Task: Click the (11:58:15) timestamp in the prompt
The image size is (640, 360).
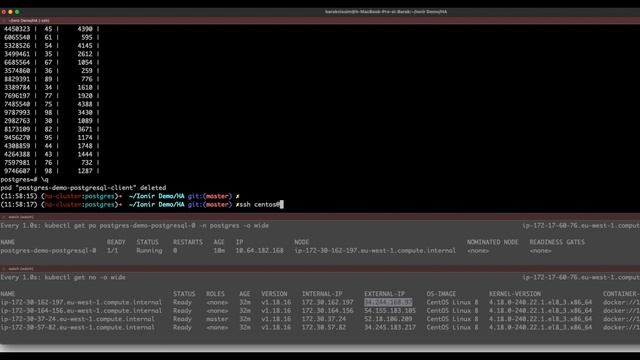Action: [19, 196]
